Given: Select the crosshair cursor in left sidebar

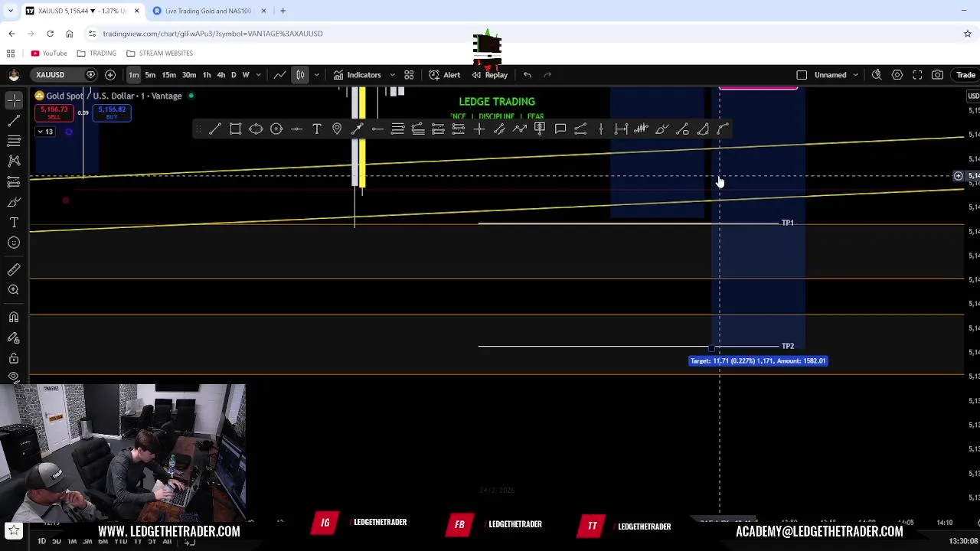Looking at the screenshot, I should click(x=14, y=101).
